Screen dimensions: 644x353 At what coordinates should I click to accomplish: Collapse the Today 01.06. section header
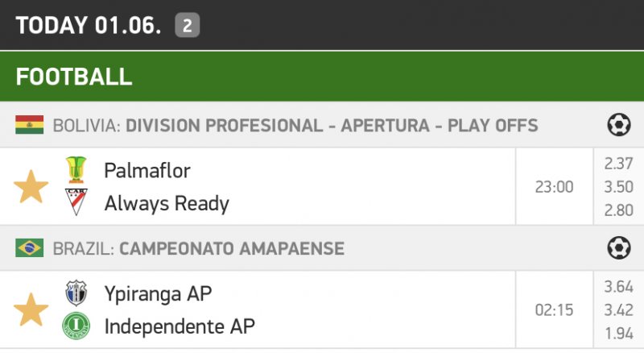tap(89, 25)
